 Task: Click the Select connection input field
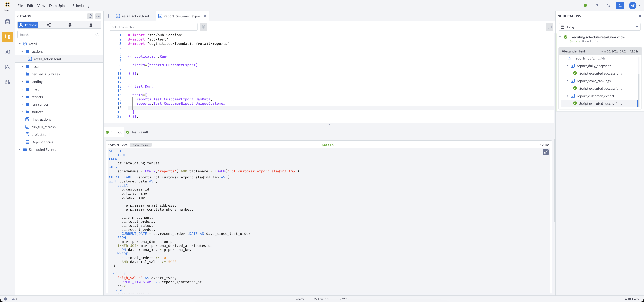[153, 27]
